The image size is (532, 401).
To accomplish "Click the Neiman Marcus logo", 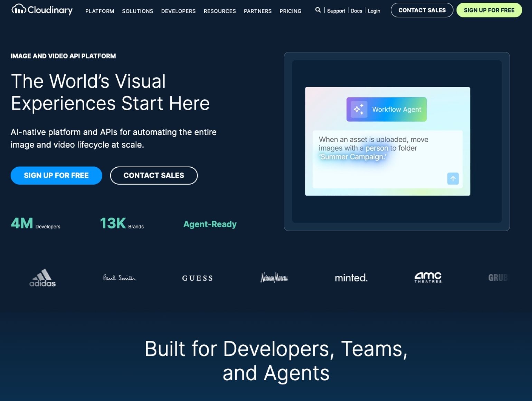I will pos(274,278).
